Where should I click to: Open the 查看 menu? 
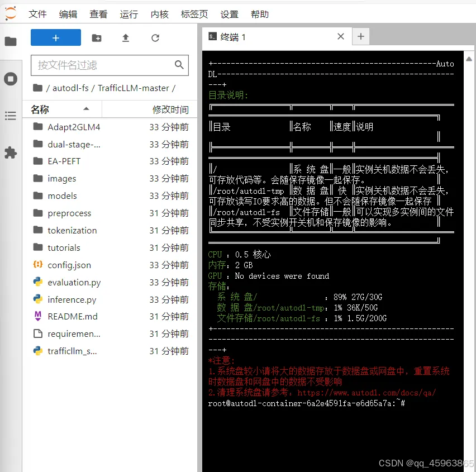[98, 14]
